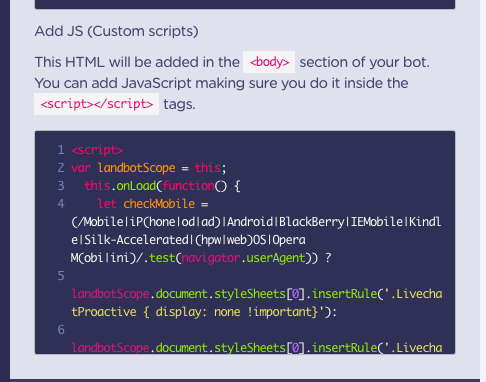Click the pink <body> inline code tag
This screenshot has width=486, height=382.
pyautogui.click(x=269, y=62)
